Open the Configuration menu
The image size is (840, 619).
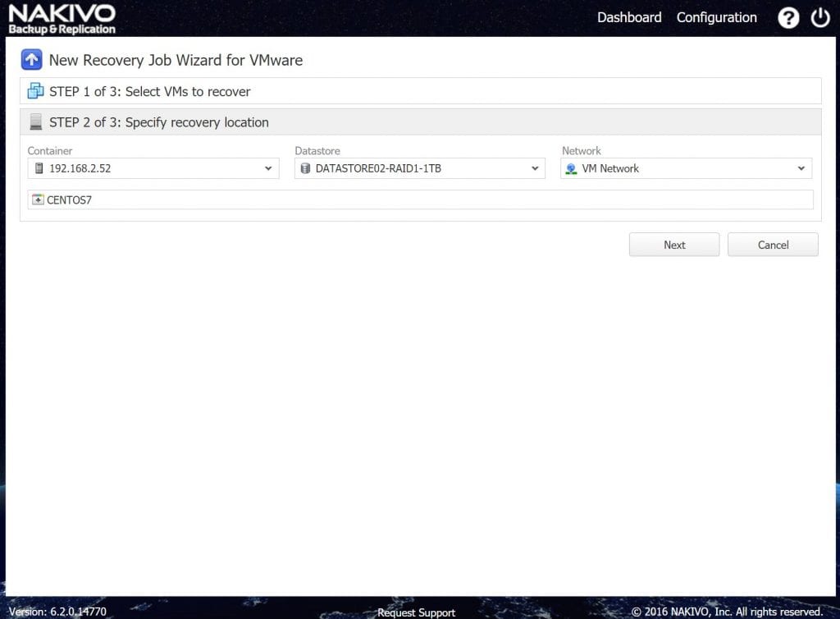[716, 16]
